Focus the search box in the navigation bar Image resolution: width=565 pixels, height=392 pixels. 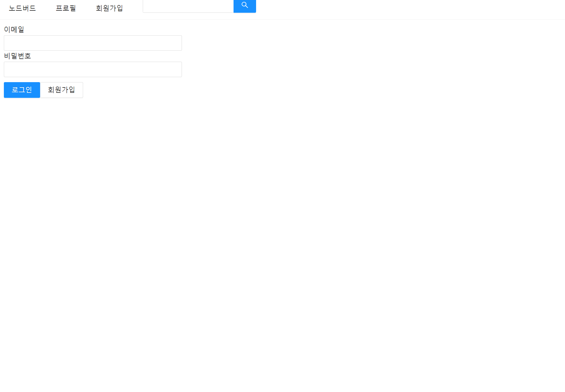tap(188, 6)
